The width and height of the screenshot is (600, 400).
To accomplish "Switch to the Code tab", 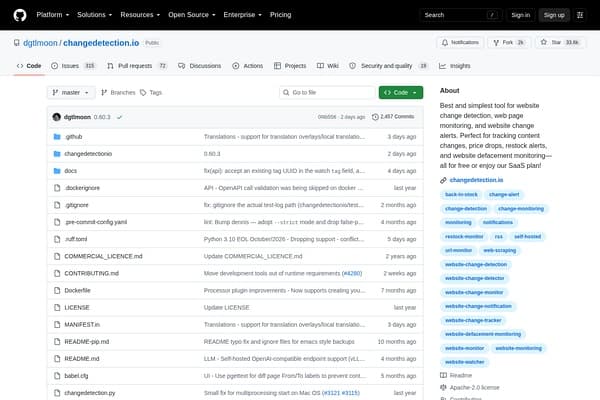I will tap(29, 66).
